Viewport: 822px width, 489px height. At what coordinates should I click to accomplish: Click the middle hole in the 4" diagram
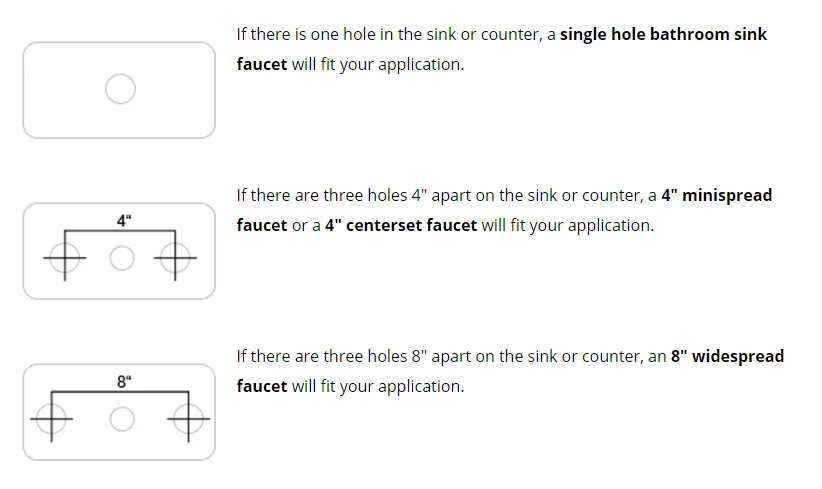tap(120, 260)
